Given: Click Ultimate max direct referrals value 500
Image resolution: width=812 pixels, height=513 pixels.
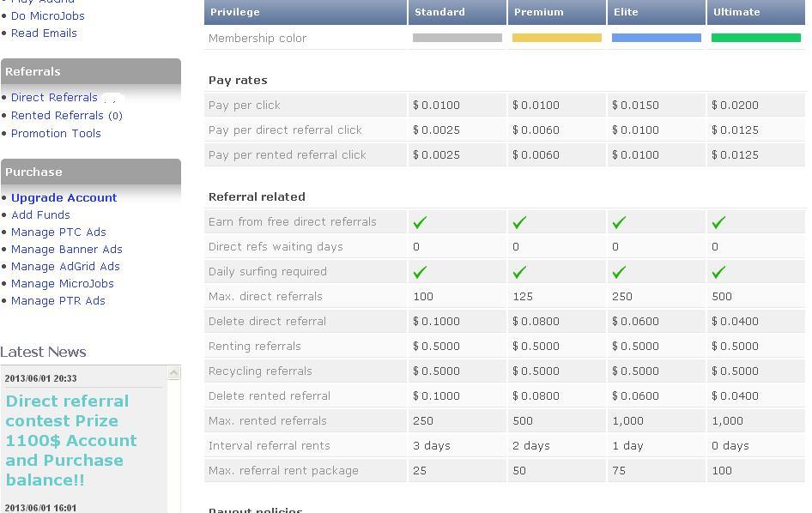Looking at the screenshot, I should click(722, 296).
